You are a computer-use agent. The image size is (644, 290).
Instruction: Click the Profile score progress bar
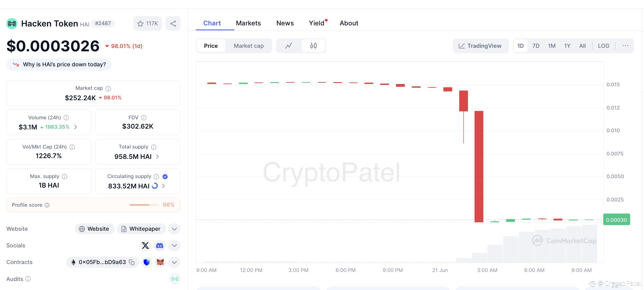(x=144, y=205)
